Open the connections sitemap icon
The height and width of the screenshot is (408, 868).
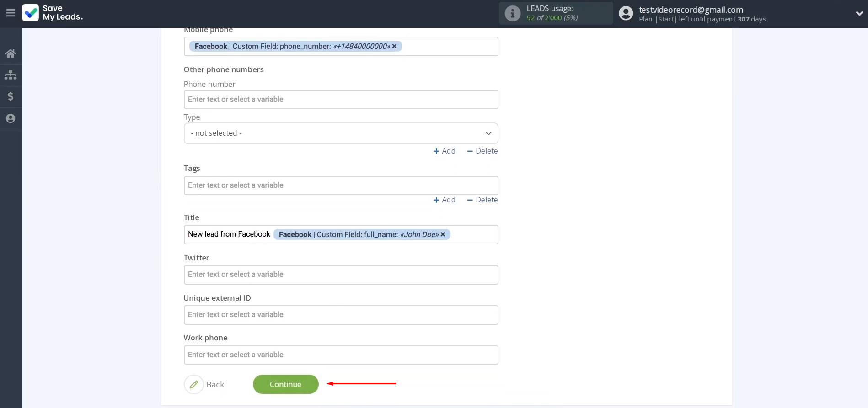(x=11, y=75)
